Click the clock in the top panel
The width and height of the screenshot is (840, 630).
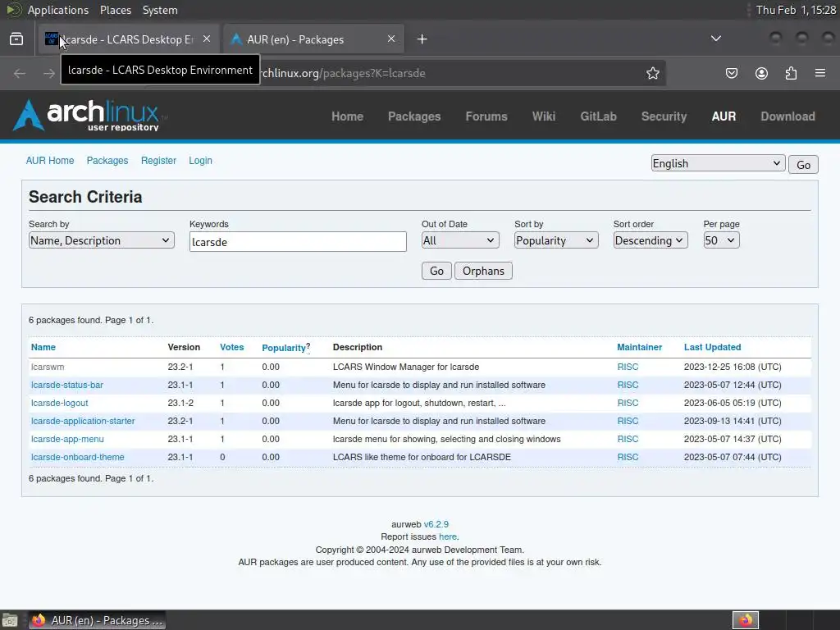click(x=796, y=10)
